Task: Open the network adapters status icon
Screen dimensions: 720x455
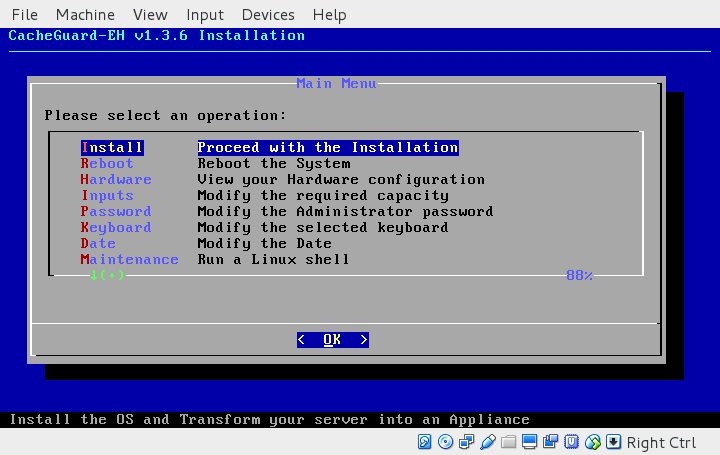Action: [467, 442]
